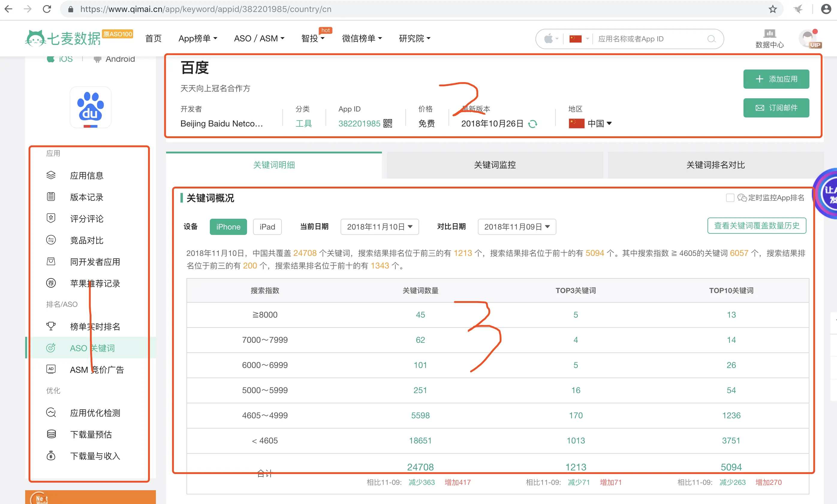Expand the ASO / ASM menu

259,38
